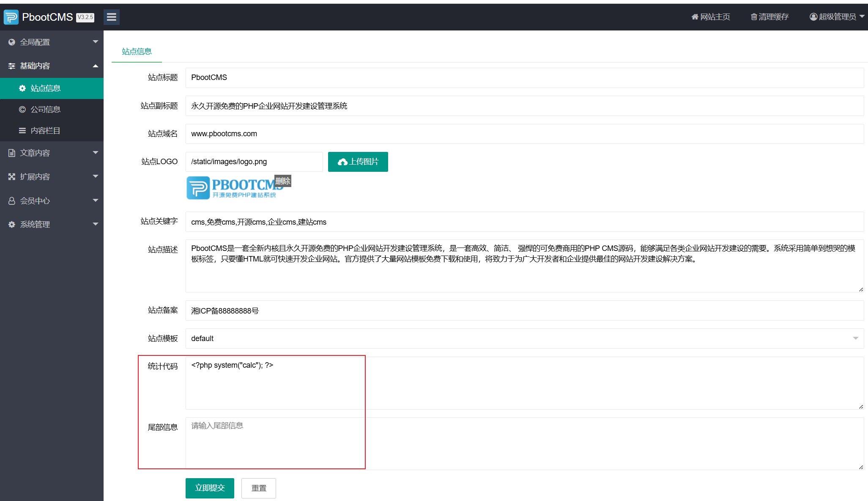Viewport: 868px width, 501px height.
Task: Open 文章内容 sidebar menu
Action: point(52,153)
